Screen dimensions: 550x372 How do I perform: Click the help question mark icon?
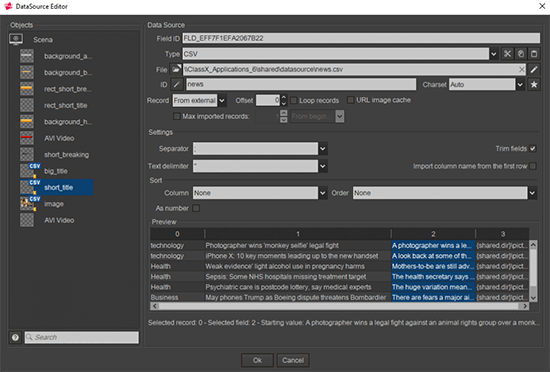coord(15,337)
